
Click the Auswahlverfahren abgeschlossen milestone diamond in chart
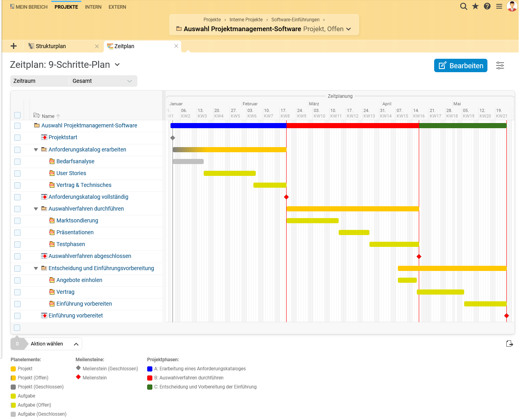click(x=419, y=257)
